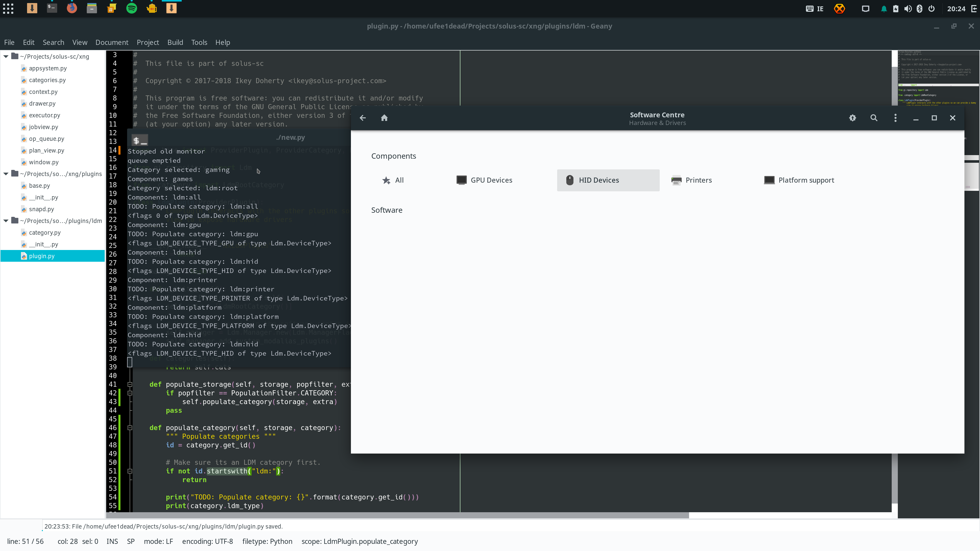
Task: Open network connection tray icon
Action: pyautogui.click(x=865, y=9)
